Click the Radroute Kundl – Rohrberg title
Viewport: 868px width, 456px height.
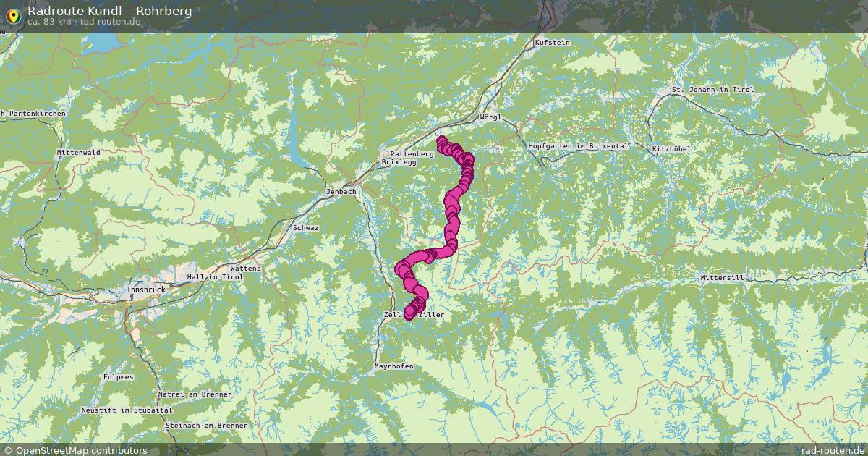[x=110, y=10]
